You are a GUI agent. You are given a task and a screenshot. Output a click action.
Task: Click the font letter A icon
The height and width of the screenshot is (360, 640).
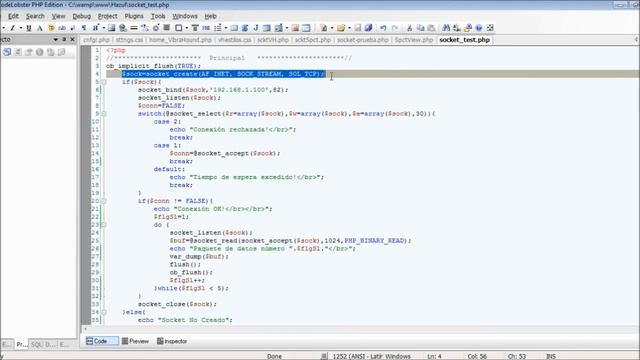[40, 28]
